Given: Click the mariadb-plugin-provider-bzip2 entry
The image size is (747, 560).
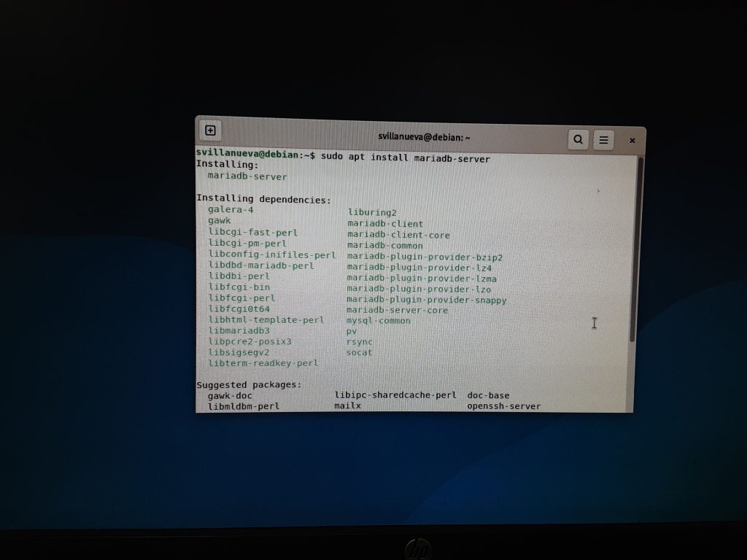Looking at the screenshot, I should pyautogui.click(x=425, y=257).
